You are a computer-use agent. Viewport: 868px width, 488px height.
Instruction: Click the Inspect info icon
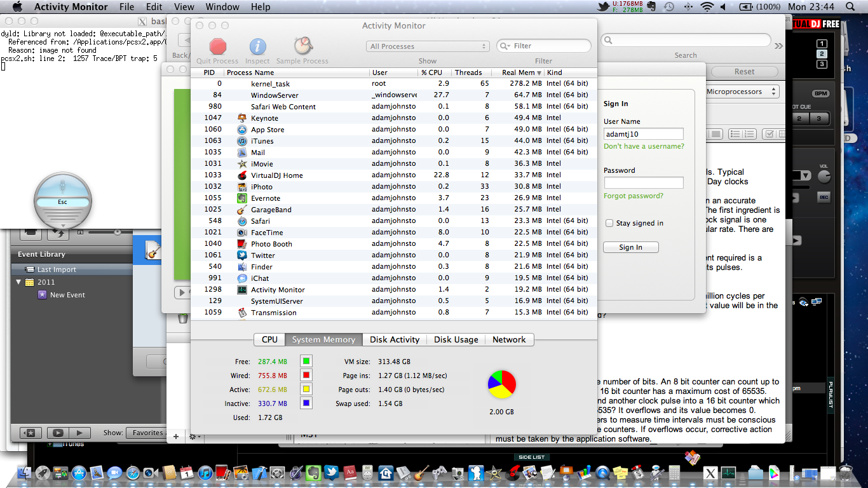pos(257,46)
